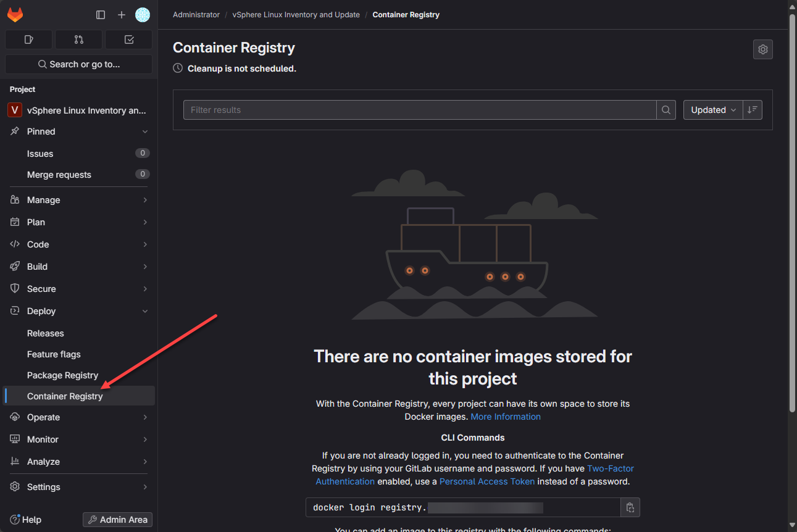Open Releases under Deploy
The image size is (797, 532).
[x=79, y=333]
